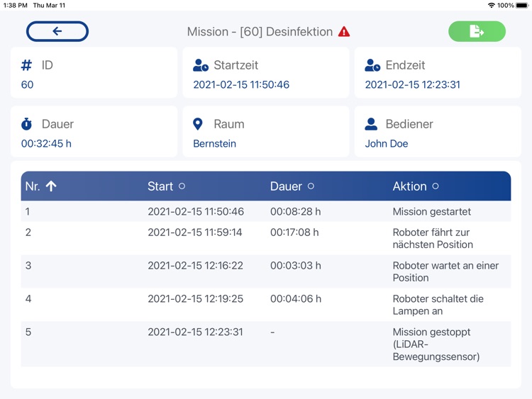This screenshot has width=532, height=399.
Task: Click row number 1 in table
Action: point(28,211)
